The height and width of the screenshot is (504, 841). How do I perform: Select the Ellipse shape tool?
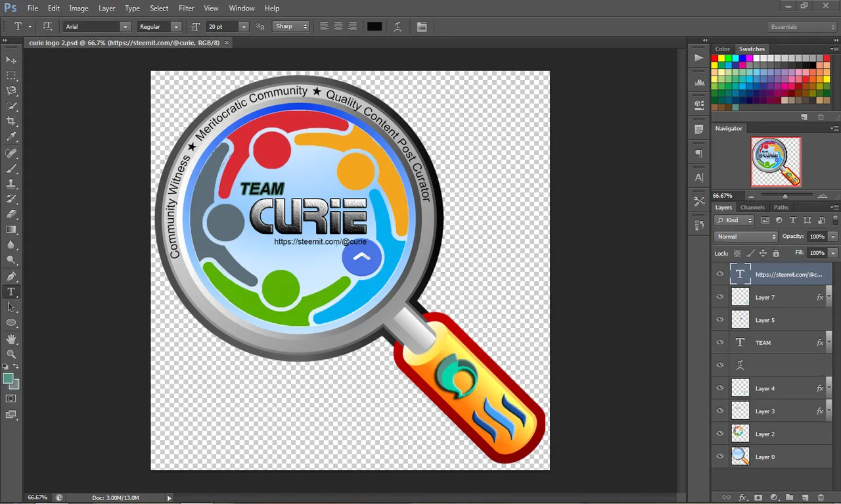11,323
